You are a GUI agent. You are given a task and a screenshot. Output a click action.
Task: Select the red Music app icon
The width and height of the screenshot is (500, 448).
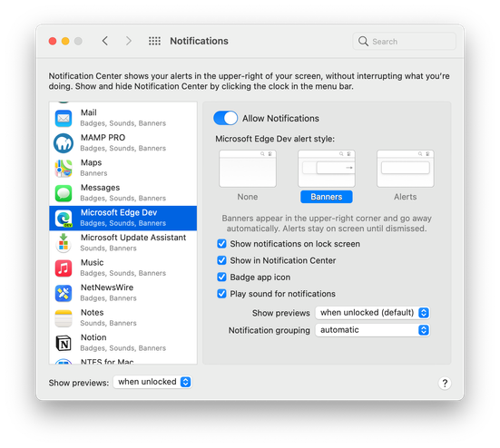[64, 268]
